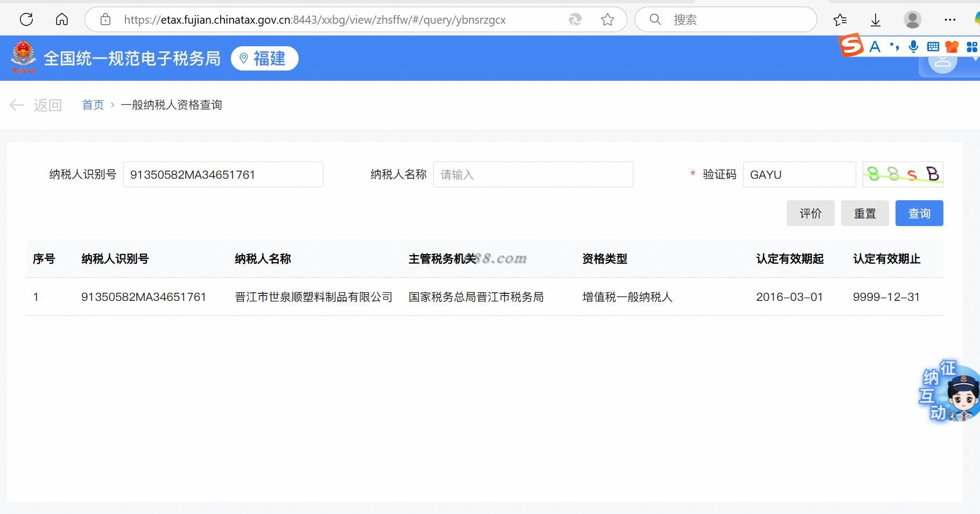Select cell 增值税一般纳税人

[628, 297]
